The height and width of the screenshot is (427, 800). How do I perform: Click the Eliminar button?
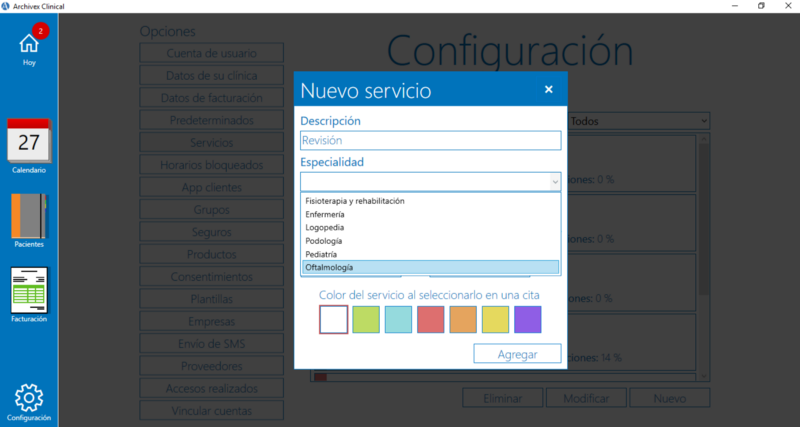(x=503, y=398)
